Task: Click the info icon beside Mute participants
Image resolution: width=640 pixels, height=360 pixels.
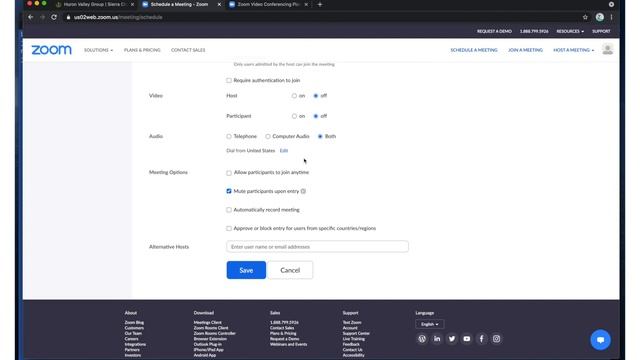Action: coord(303,191)
